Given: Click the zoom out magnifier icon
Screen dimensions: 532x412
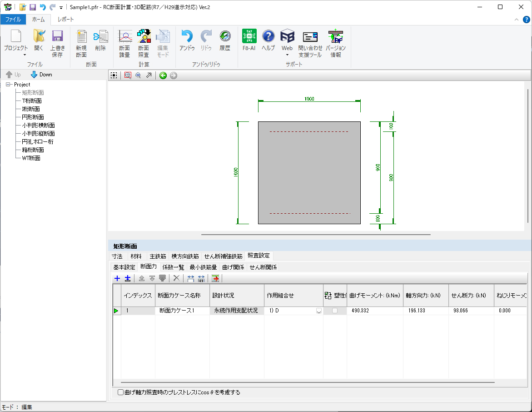Looking at the screenshot, I should [138, 75].
